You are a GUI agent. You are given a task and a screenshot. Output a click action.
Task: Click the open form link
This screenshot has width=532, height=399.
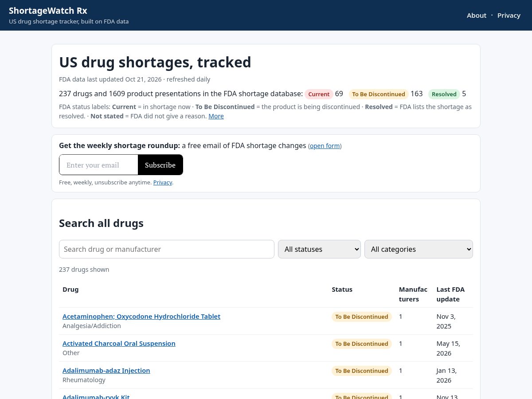(x=325, y=146)
